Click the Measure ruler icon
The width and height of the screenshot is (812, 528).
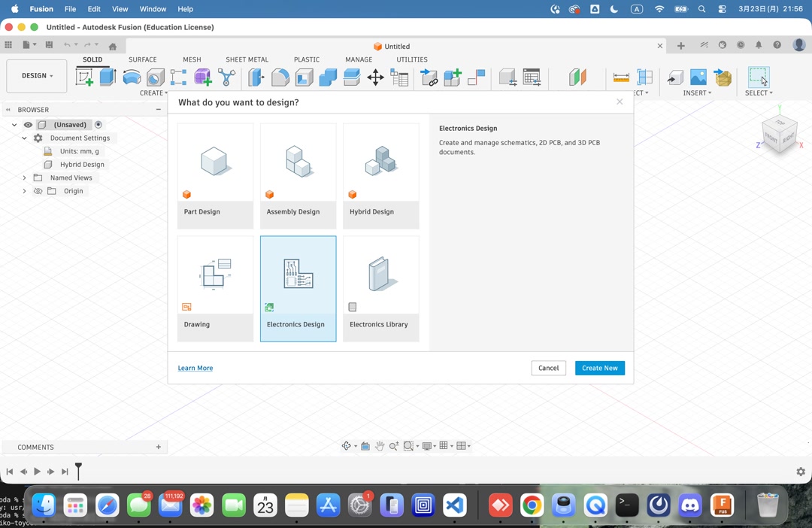pos(621,77)
